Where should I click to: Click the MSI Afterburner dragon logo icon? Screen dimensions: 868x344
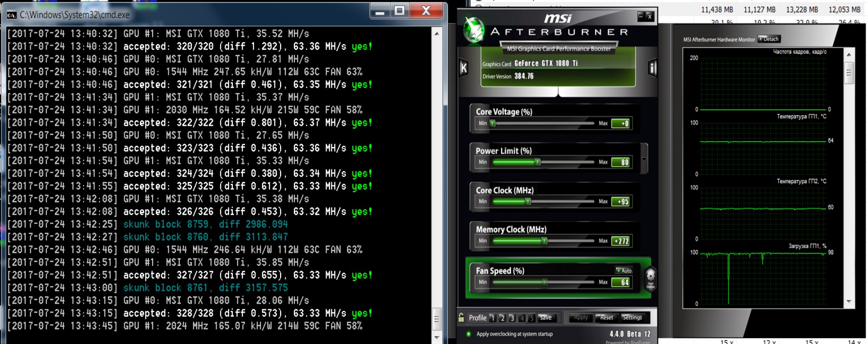(473, 29)
